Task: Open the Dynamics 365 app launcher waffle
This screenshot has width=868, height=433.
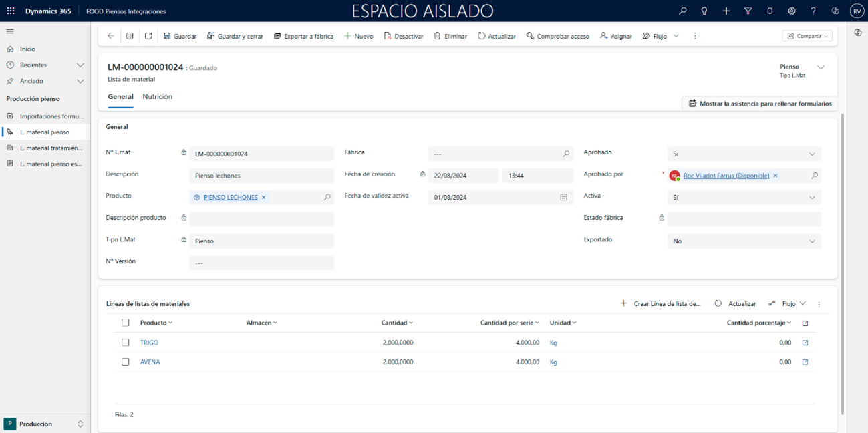Action: 11,11
